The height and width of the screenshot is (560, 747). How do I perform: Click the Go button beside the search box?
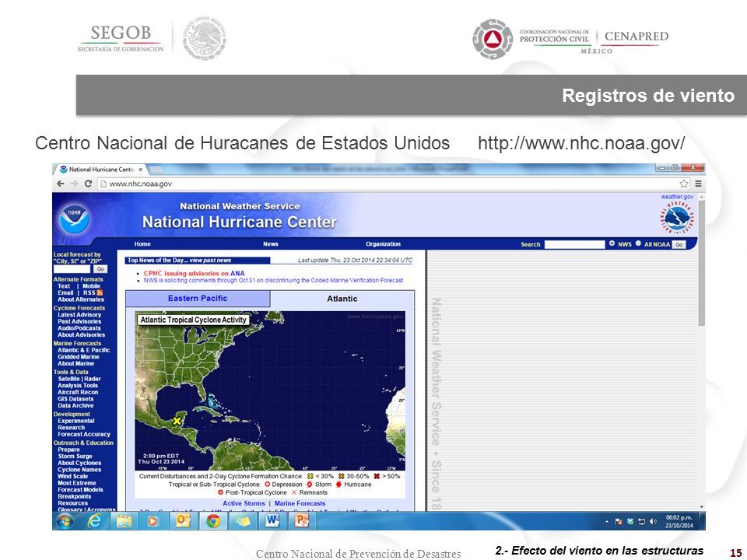[679, 244]
